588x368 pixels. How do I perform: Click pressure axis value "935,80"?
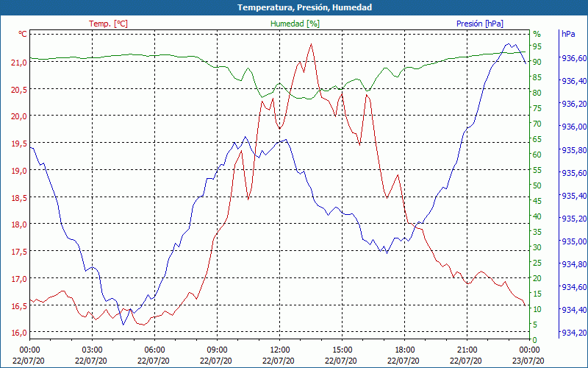click(573, 150)
